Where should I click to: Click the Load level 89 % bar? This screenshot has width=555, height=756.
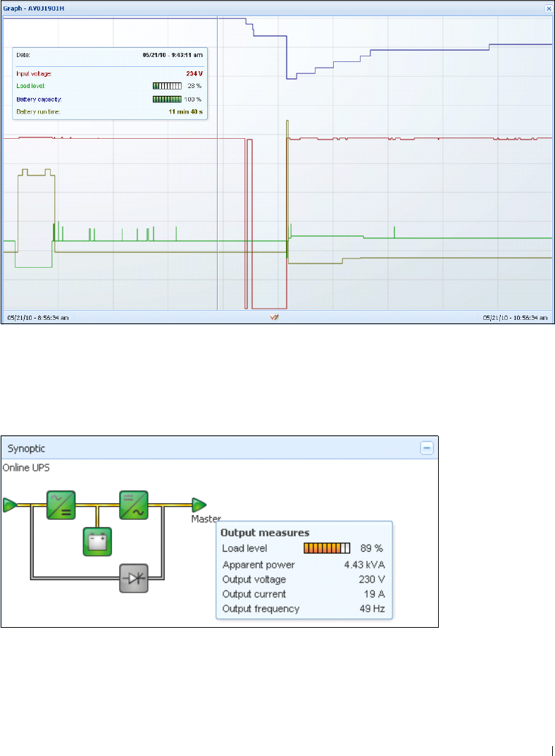[x=327, y=548]
